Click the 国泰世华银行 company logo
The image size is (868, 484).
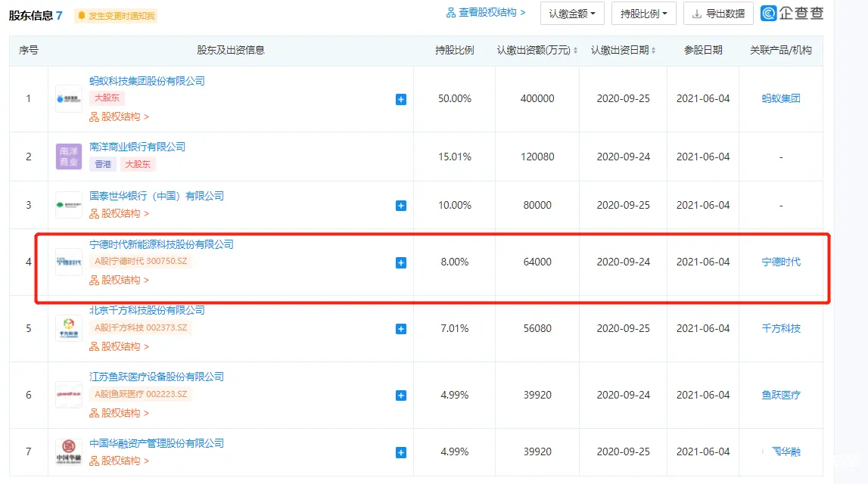pyautogui.click(x=69, y=205)
